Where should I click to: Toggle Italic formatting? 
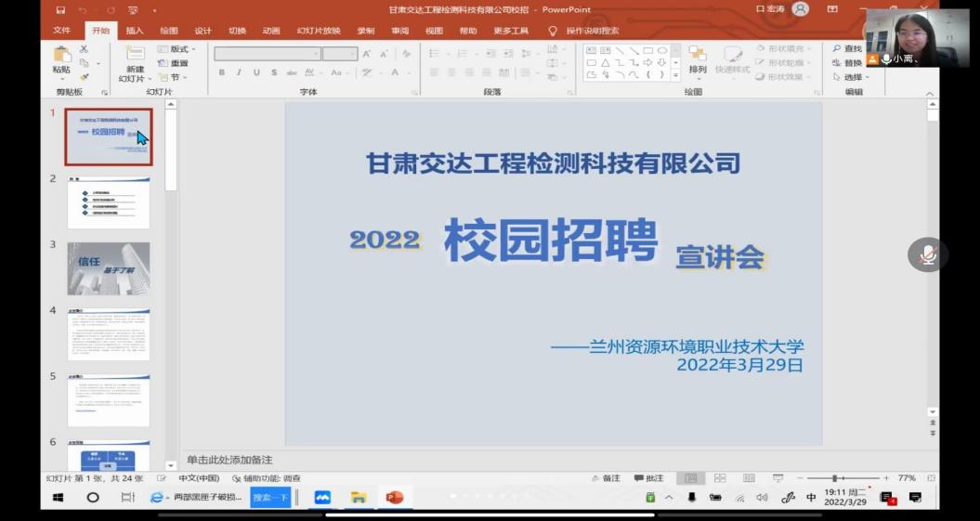pyautogui.click(x=239, y=72)
